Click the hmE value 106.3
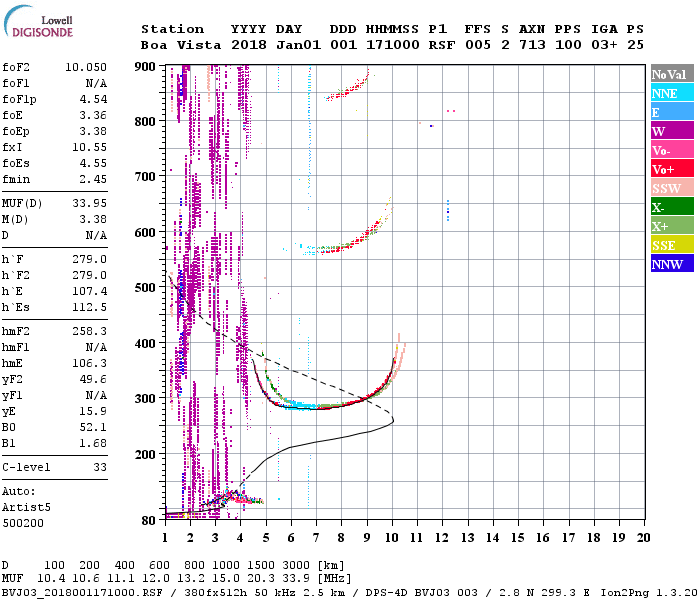 click(89, 363)
